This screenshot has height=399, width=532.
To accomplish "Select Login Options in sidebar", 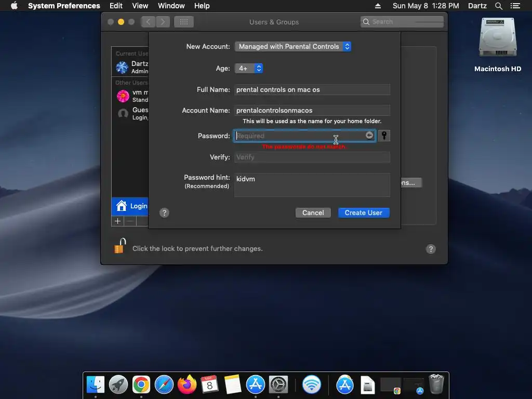I will point(130,206).
